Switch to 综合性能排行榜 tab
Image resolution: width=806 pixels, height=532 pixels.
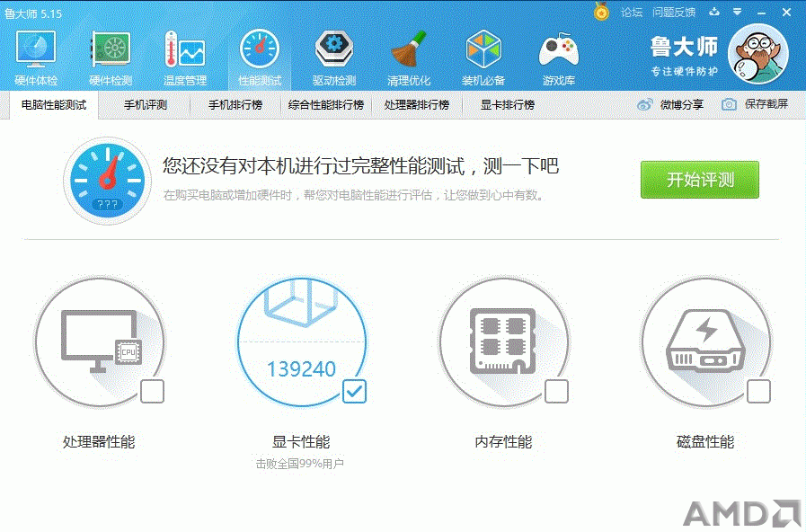(x=326, y=105)
